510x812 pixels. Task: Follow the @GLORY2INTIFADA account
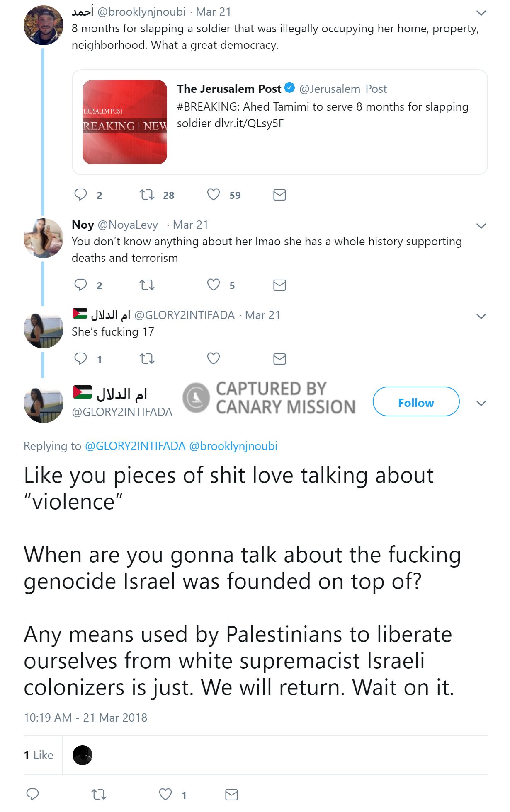(416, 402)
